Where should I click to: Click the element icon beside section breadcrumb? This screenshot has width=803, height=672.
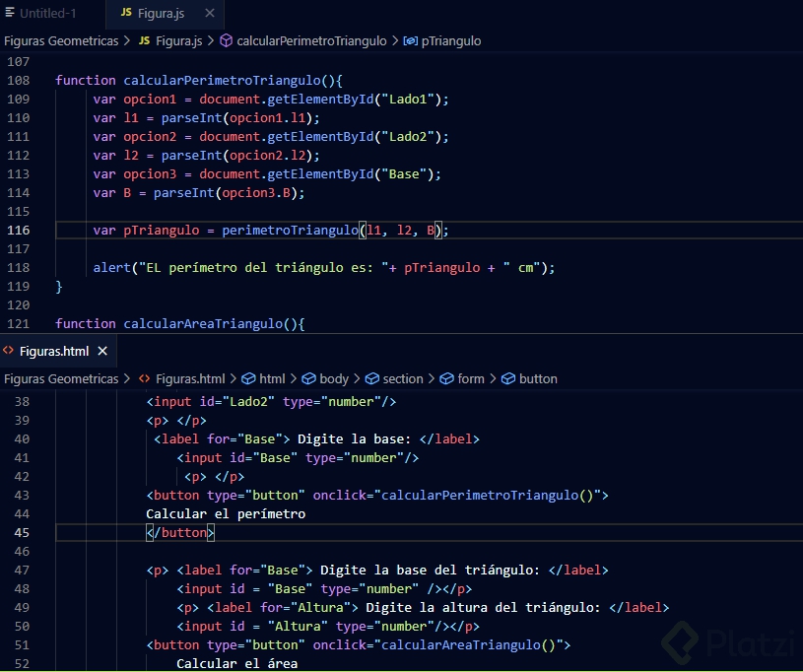[x=372, y=378]
